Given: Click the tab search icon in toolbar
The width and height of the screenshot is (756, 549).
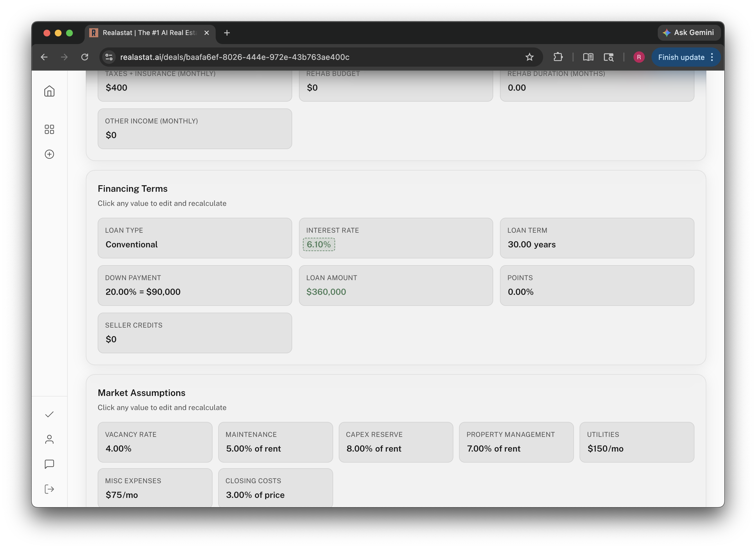Looking at the screenshot, I should point(609,57).
